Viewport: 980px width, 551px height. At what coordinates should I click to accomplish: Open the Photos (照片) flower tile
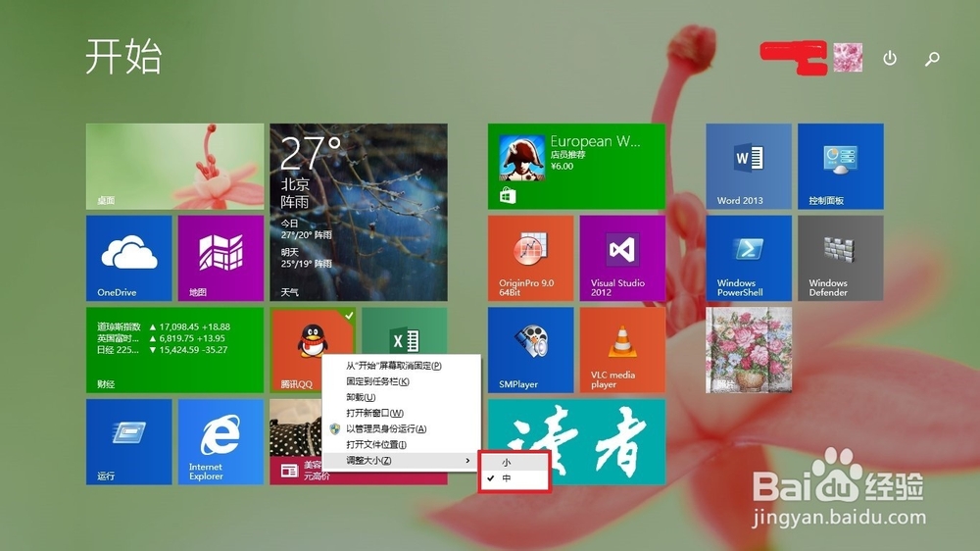click(x=749, y=350)
